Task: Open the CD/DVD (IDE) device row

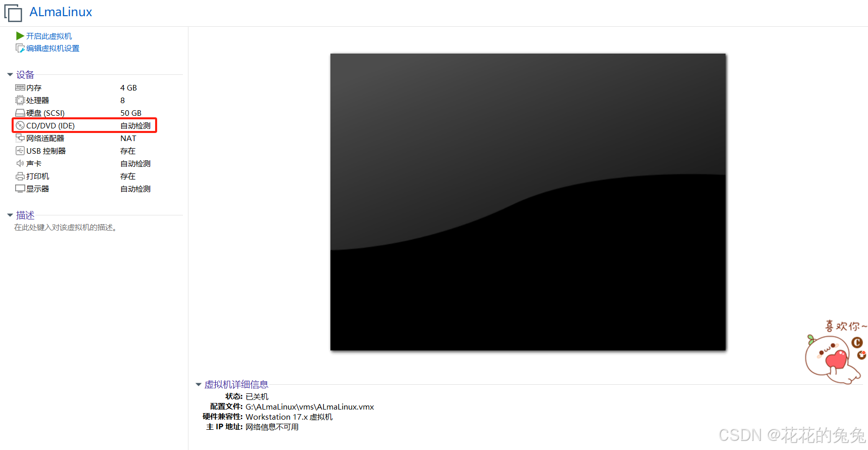Action: point(84,125)
